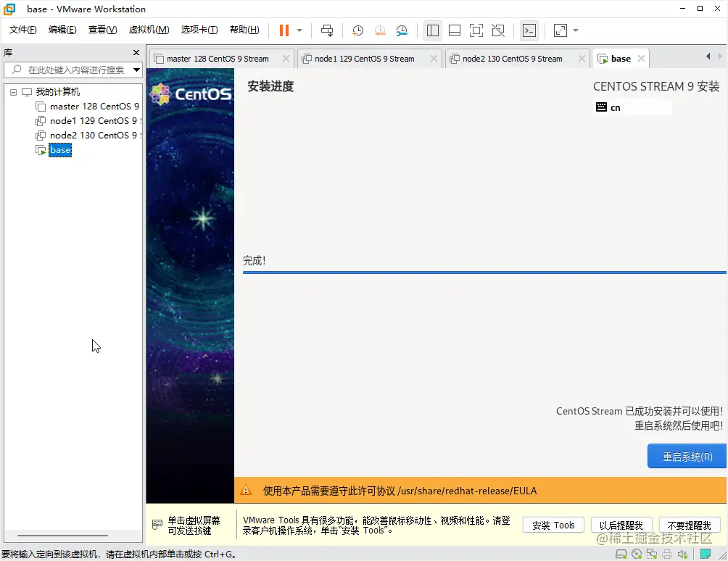The width and height of the screenshot is (728, 561).
Task: Toggle the library sidebar view icon
Action: [x=433, y=30]
